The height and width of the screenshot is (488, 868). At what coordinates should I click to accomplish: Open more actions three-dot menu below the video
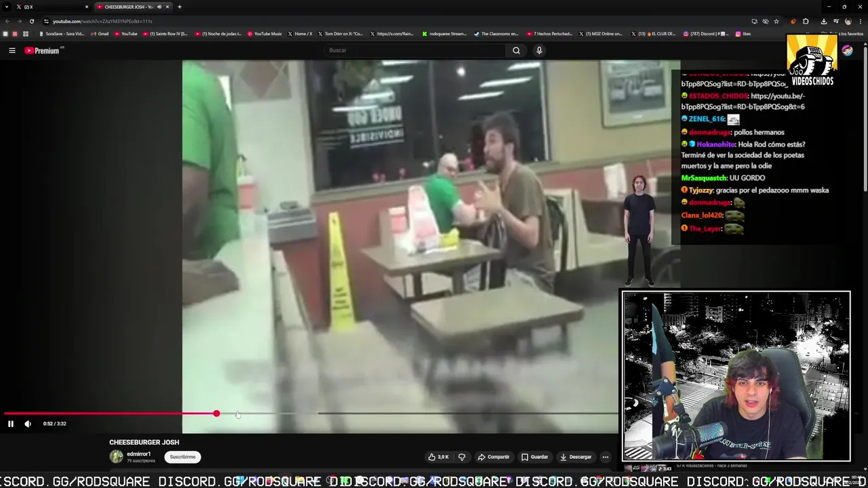coord(606,457)
